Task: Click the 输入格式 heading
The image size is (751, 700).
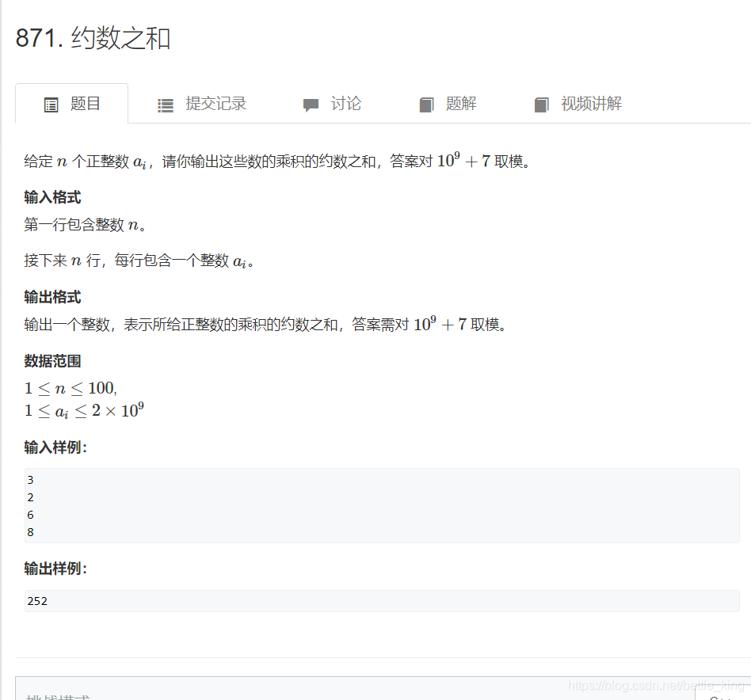Action: pyautogui.click(x=53, y=197)
